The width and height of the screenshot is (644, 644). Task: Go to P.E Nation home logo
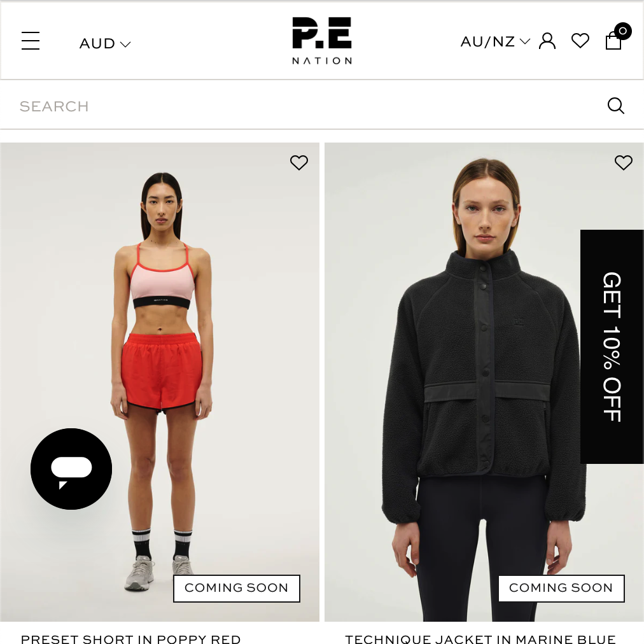click(x=322, y=41)
